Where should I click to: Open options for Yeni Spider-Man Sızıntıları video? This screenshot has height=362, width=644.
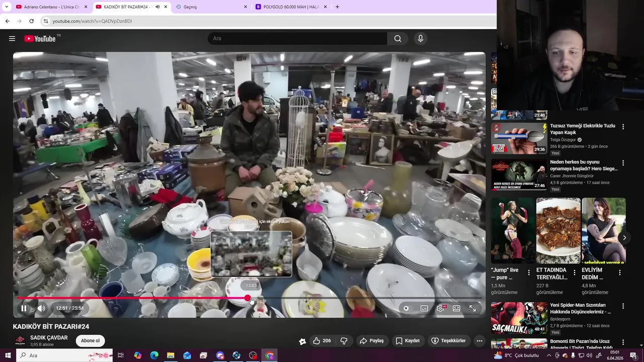click(x=623, y=306)
